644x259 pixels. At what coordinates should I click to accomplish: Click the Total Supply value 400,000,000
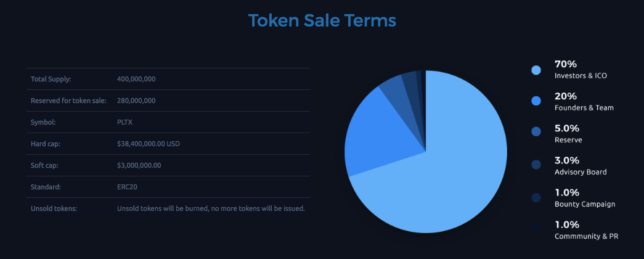[x=136, y=79]
